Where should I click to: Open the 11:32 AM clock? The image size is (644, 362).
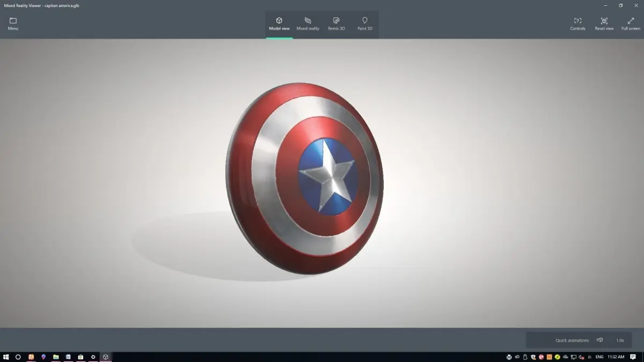[616, 357]
